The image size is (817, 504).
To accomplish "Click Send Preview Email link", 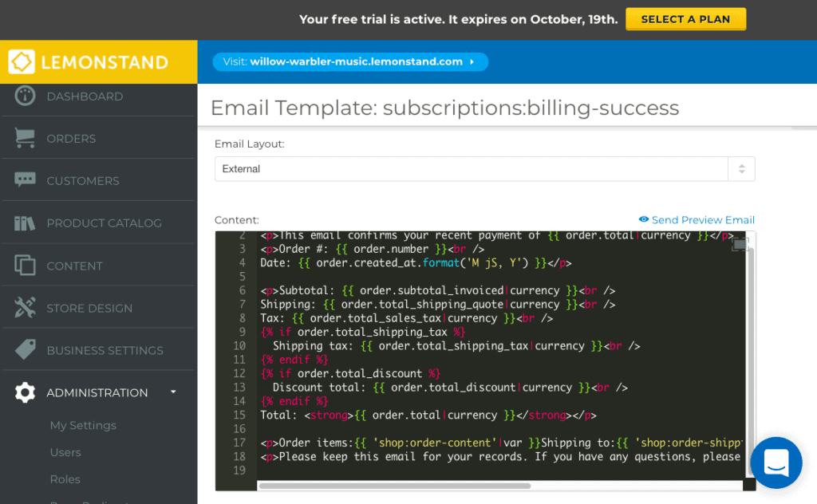I will pos(702,220).
